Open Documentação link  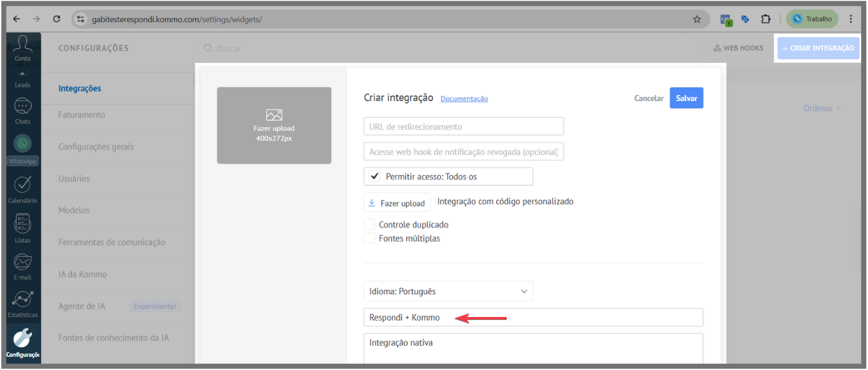click(x=464, y=99)
